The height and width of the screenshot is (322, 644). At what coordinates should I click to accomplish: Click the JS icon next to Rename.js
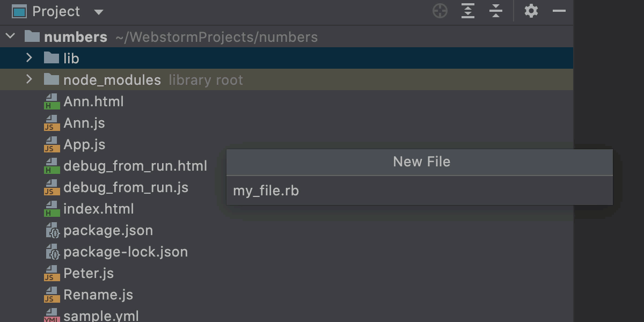(50, 295)
